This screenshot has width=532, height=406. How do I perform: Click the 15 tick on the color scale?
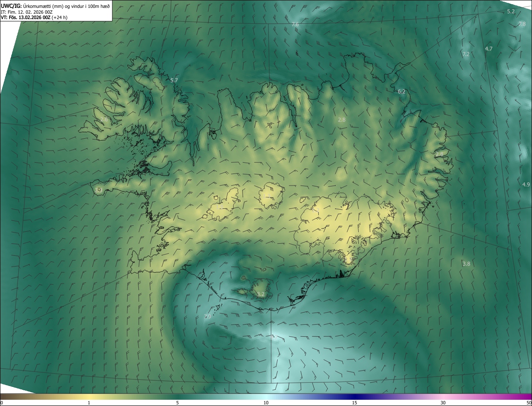[355, 403]
